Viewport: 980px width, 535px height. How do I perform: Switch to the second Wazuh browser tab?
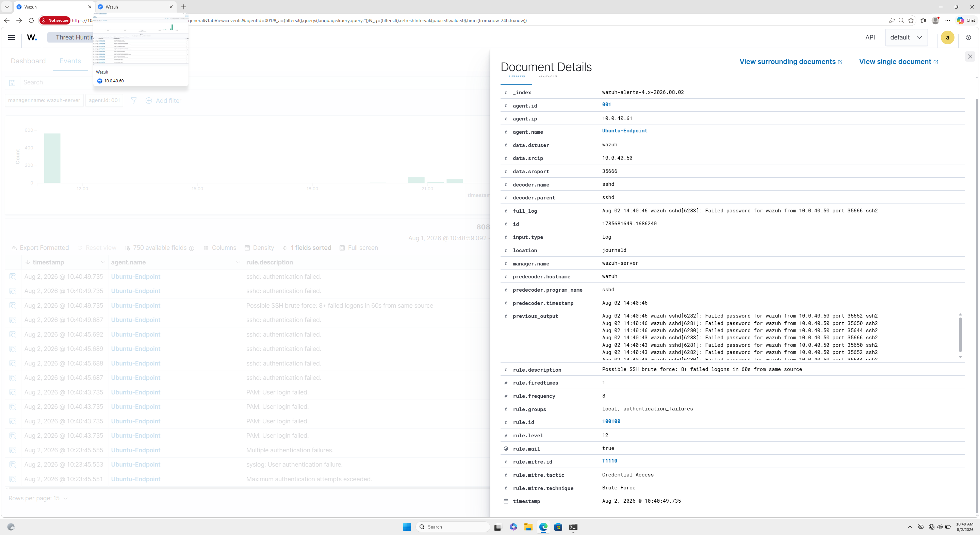(135, 7)
